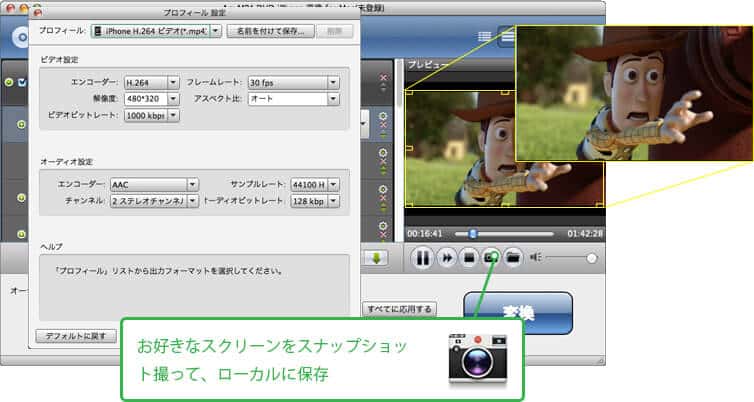Click green plus icon beside the checked checkbox
This screenshot has width=754, height=402.
click(x=9, y=82)
